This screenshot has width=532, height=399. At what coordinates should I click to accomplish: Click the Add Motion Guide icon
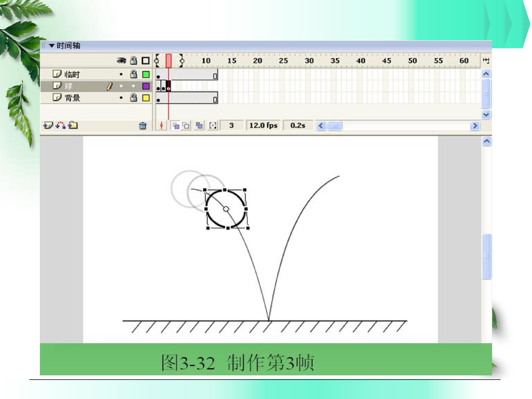(60, 125)
